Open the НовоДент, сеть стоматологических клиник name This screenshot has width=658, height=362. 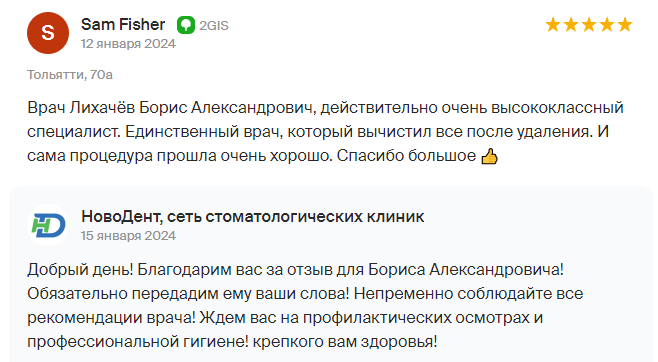[x=253, y=217]
